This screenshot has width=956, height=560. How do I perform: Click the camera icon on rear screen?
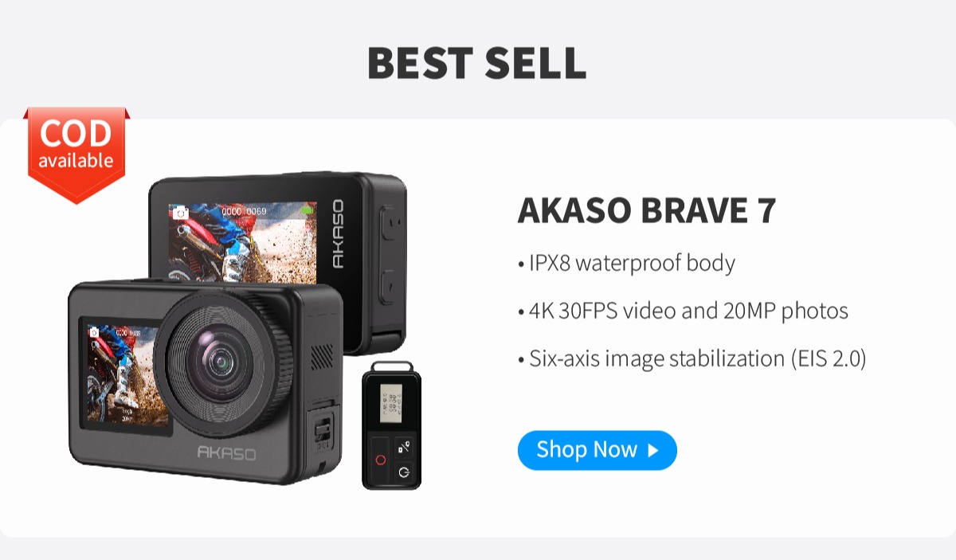click(180, 212)
